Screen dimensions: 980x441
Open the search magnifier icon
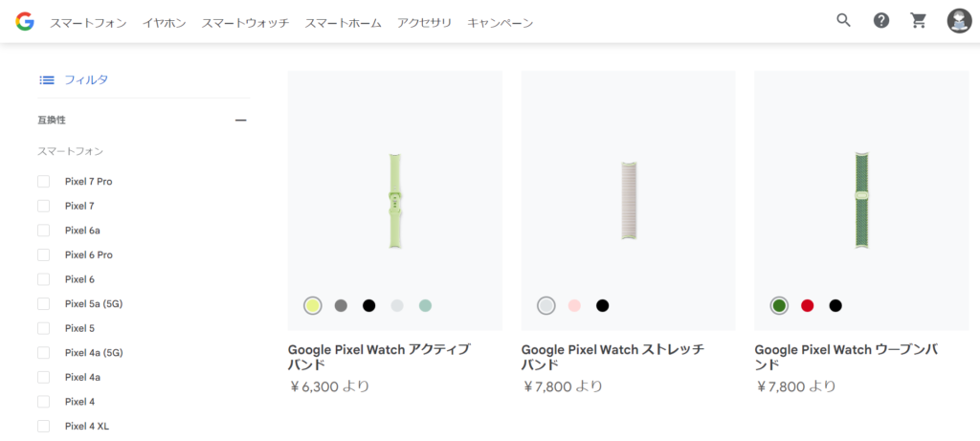pyautogui.click(x=843, y=21)
